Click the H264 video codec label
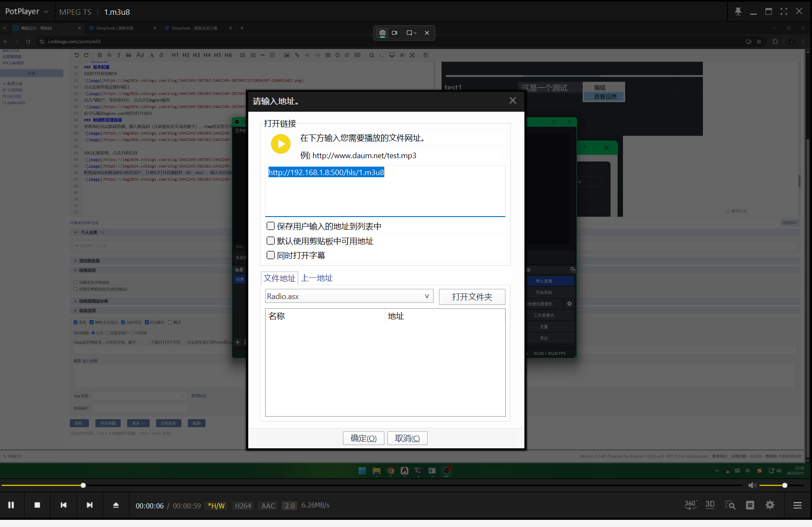 point(243,506)
